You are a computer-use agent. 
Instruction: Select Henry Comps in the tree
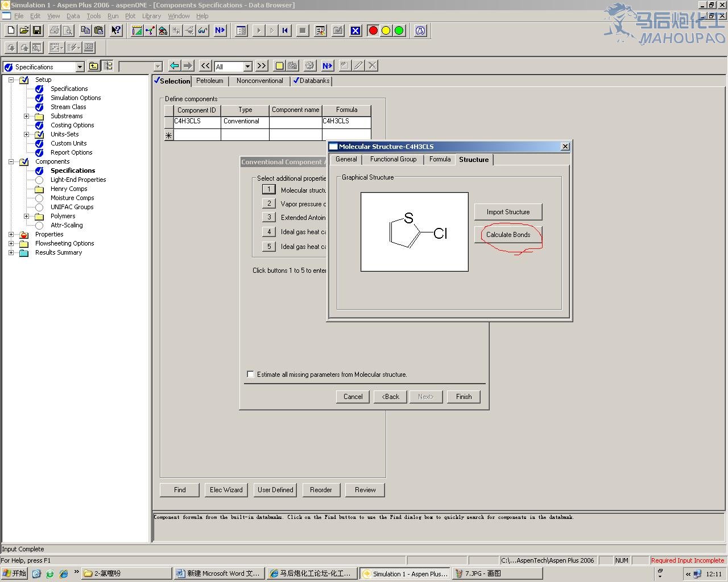[68, 189]
